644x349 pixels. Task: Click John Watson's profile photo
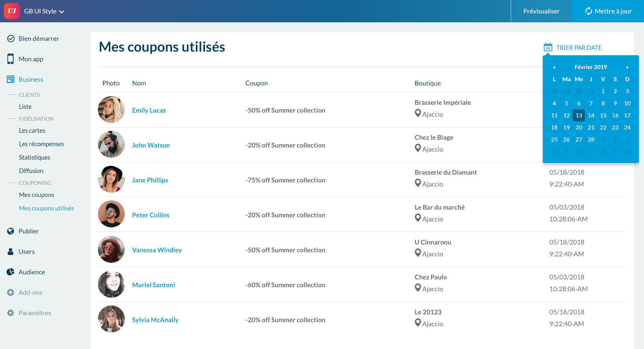point(111,145)
